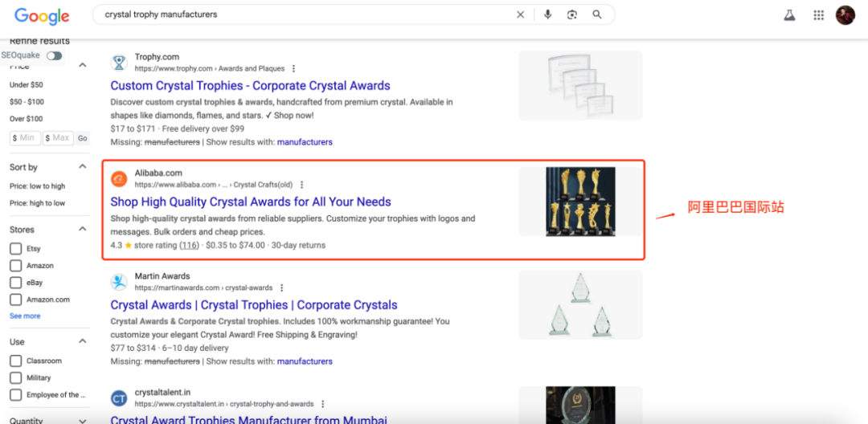Screen dimensions: 868x424
Task: Collapse the Use filter section
Action: pos(83,341)
